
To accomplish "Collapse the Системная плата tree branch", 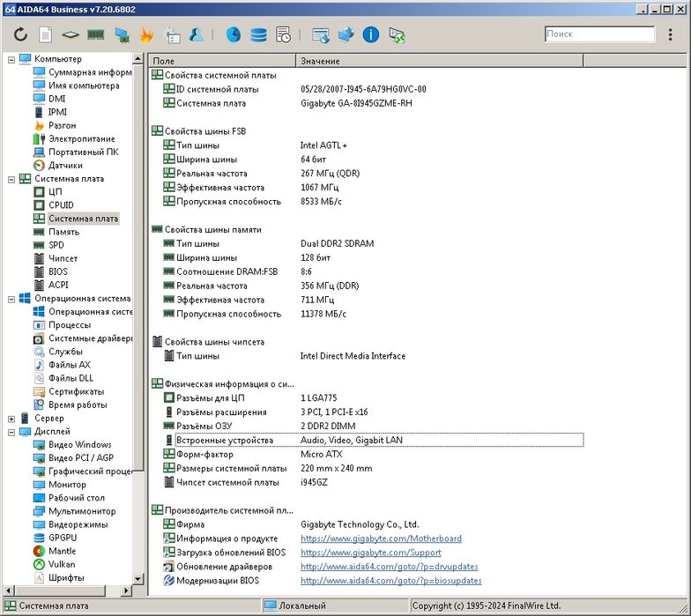I will click(11, 180).
